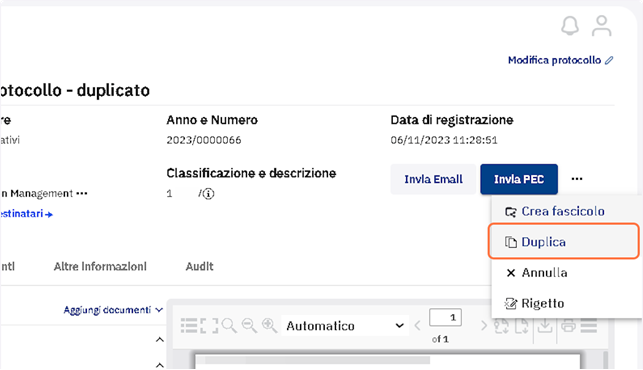Click the protocol number 2023/0000066
The width and height of the screenshot is (643, 370).
tap(204, 140)
